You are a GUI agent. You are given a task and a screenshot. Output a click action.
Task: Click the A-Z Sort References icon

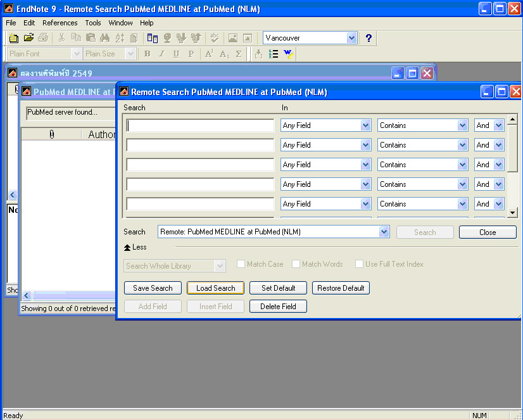[120, 38]
